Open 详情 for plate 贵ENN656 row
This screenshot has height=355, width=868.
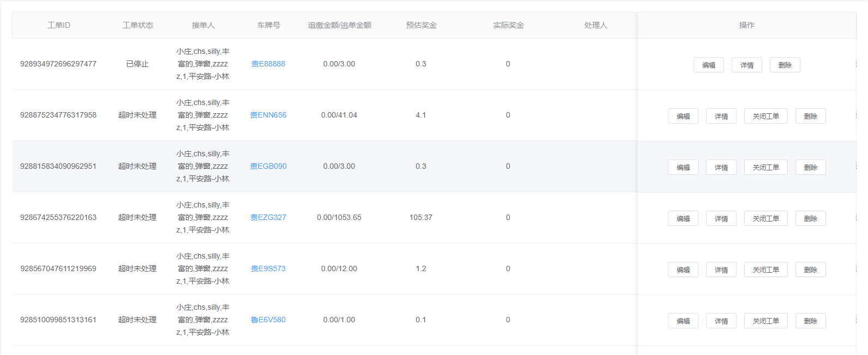coord(721,116)
